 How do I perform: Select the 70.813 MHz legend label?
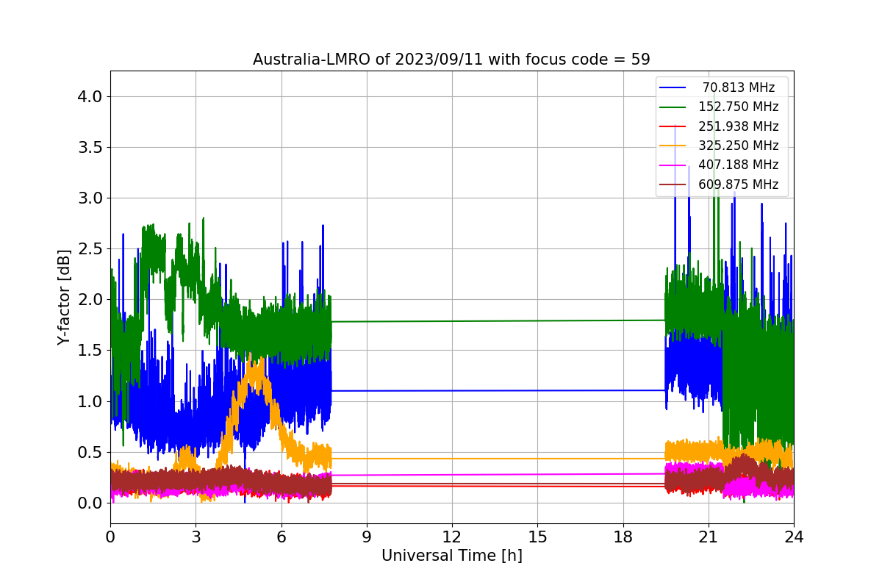[x=738, y=87]
